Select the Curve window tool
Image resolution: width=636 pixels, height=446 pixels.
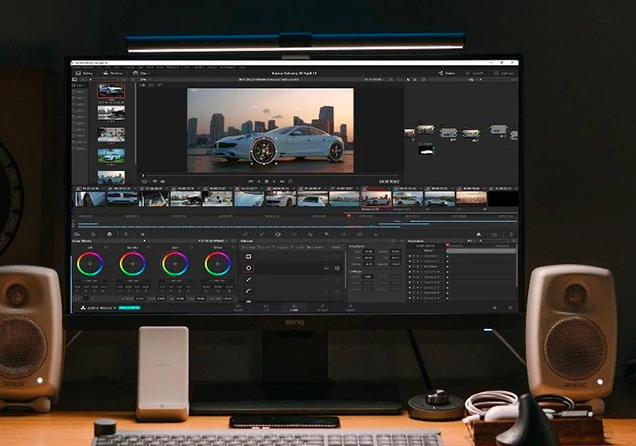tap(248, 292)
